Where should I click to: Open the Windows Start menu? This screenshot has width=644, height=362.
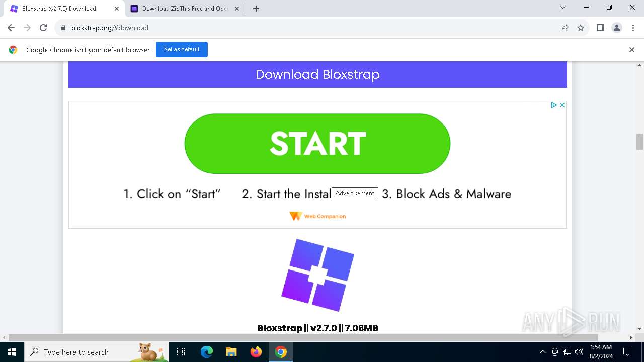click(12, 352)
